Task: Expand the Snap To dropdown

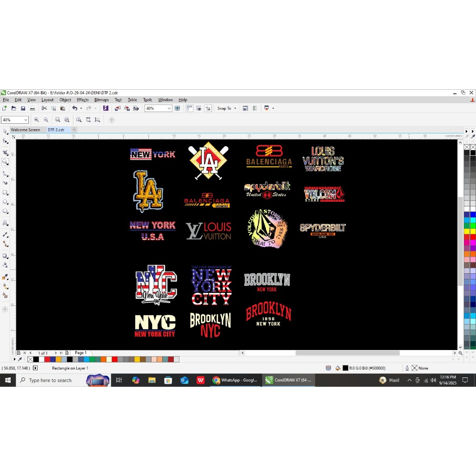Action: (x=235, y=108)
